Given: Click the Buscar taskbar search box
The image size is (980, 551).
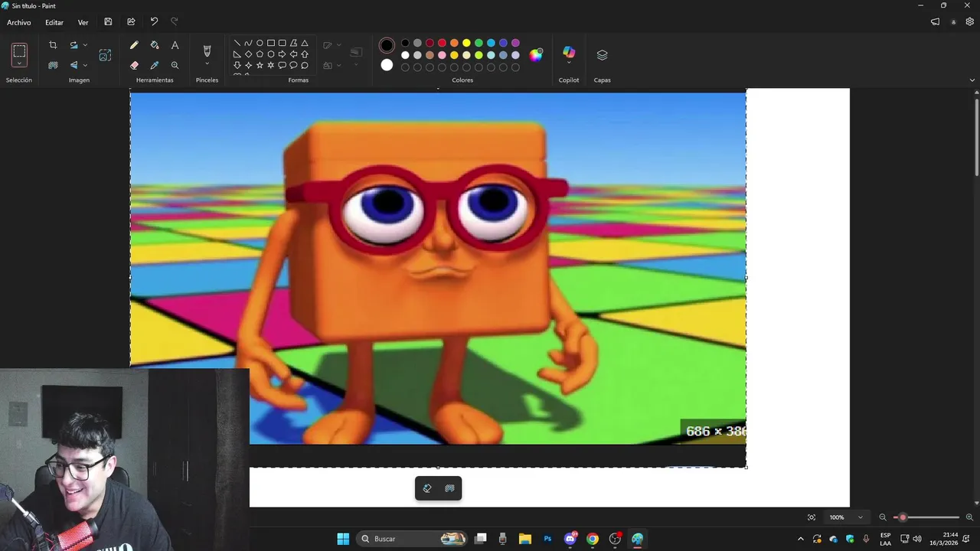Looking at the screenshot, I should 413,539.
